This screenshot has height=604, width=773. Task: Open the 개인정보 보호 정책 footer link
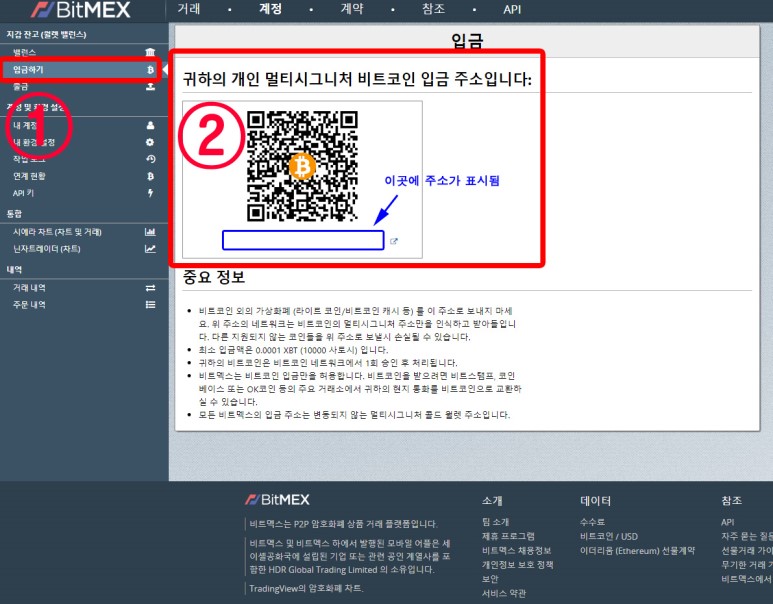518,565
